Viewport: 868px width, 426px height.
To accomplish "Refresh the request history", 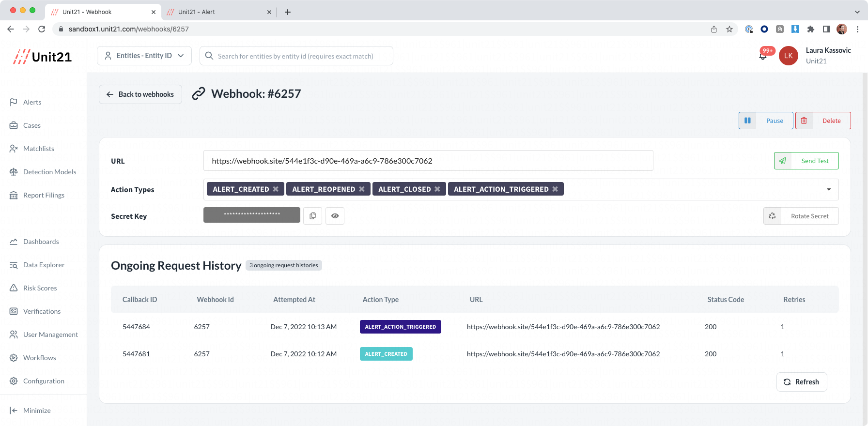I will tap(802, 382).
